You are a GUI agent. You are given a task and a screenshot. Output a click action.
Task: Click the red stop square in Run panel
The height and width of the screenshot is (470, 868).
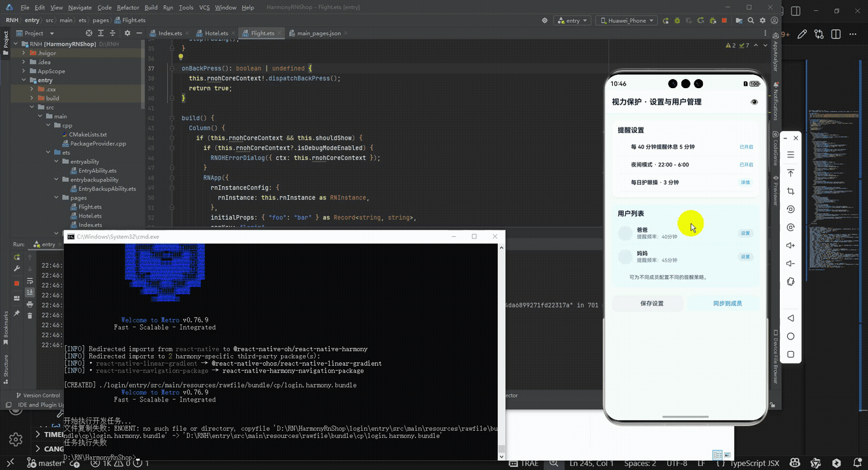[17, 283]
